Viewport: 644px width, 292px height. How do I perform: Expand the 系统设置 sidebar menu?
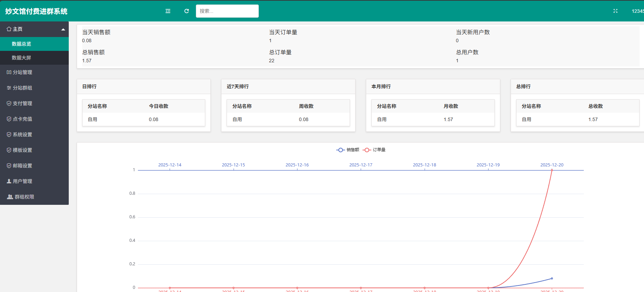pos(22,135)
